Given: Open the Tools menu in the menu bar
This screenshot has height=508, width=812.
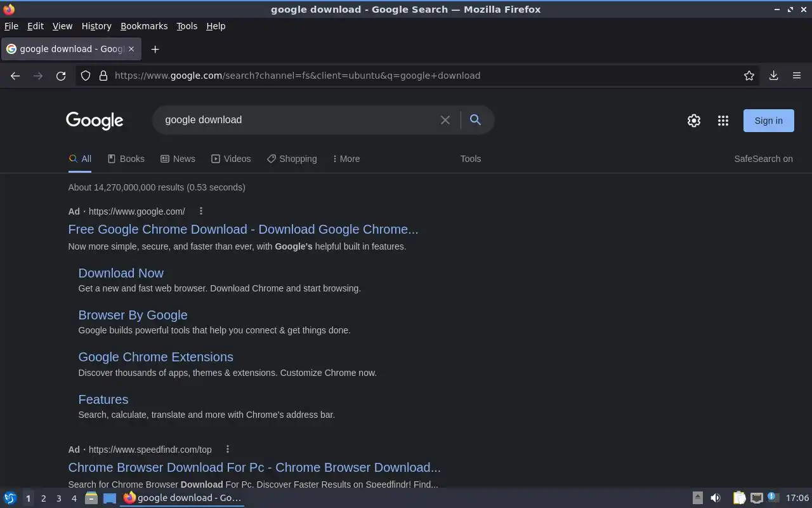Looking at the screenshot, I should point(187,26).
